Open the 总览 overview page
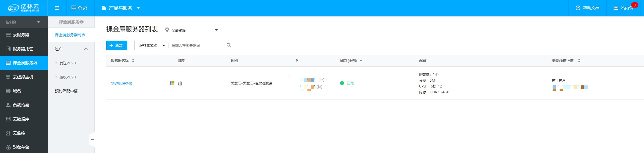The image size is (644, 153). coord(79,8)
